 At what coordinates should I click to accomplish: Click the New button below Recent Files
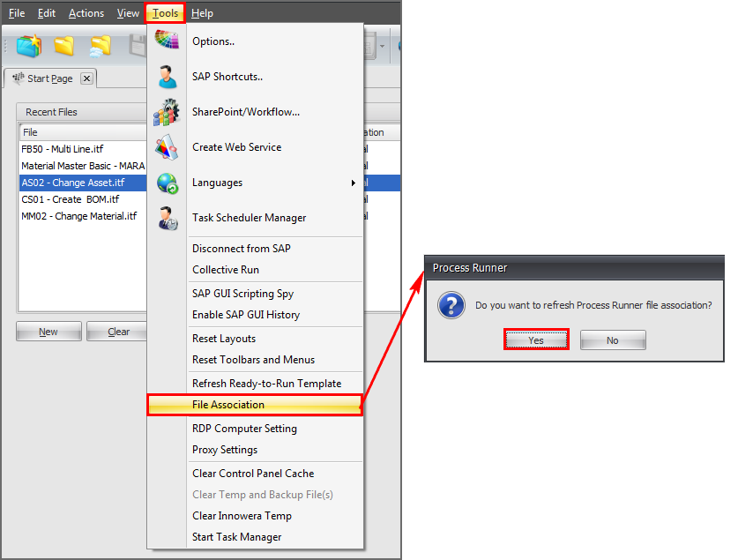48,332
